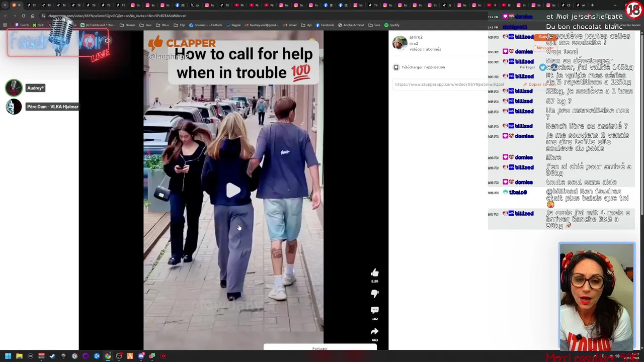Click the Partager button below video
644x362 pixels.
click(x=320, y=348)
